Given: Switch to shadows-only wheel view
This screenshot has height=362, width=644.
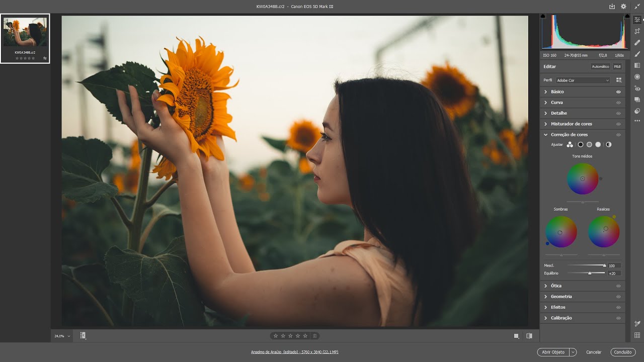Looking at the screenshot, I should [x=580, y=145].
